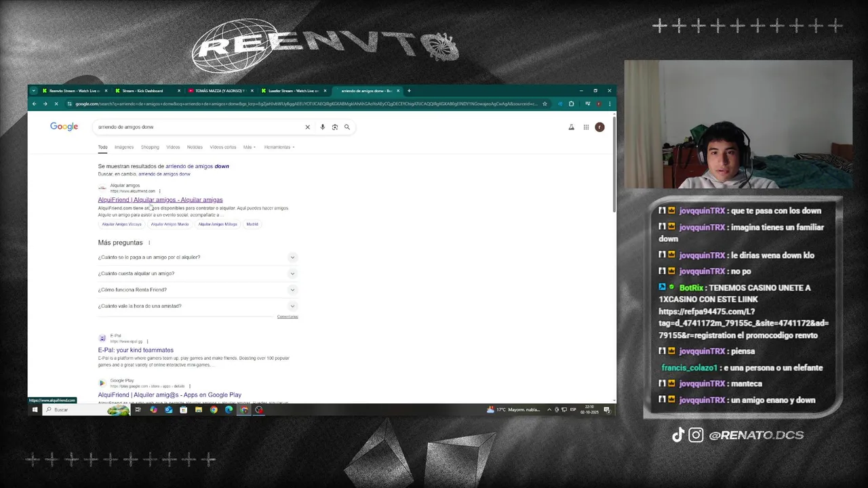Open Más preguntas three-dot menu
Viewport: 868px width, 488px height.
tap(149, 243)
